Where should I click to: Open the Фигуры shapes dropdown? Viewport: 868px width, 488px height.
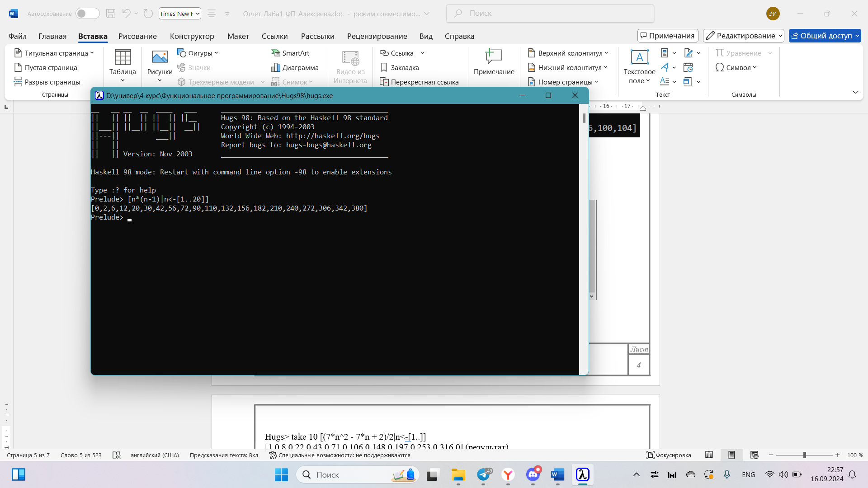click(x=198, y=53)
